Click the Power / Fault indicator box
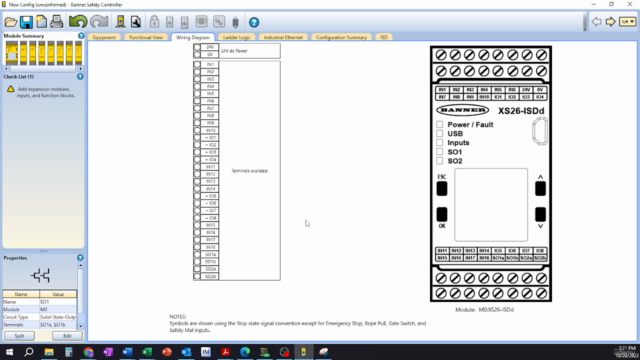Image resolution: width=640 pixels, height=360 pixels. 440,124
